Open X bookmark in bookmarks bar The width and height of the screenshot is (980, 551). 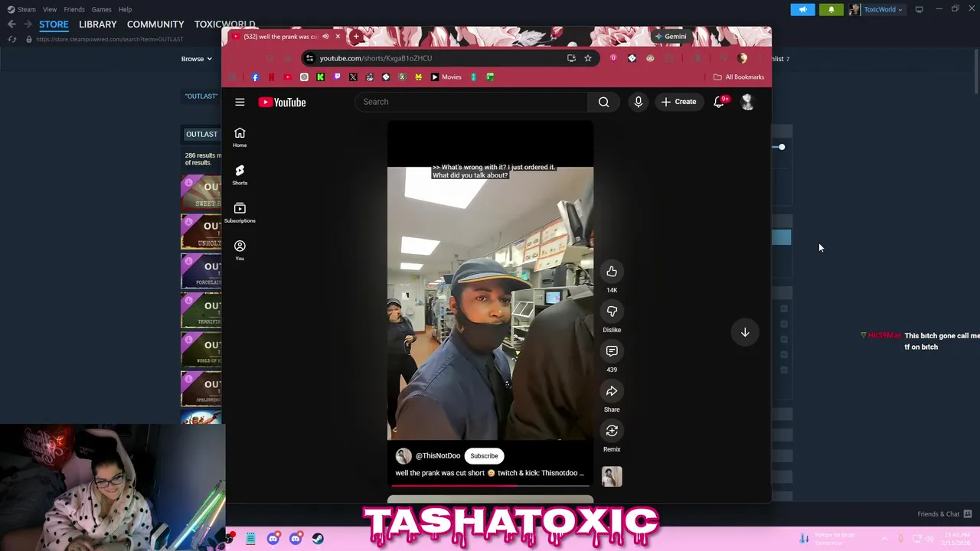click(353, 77)
